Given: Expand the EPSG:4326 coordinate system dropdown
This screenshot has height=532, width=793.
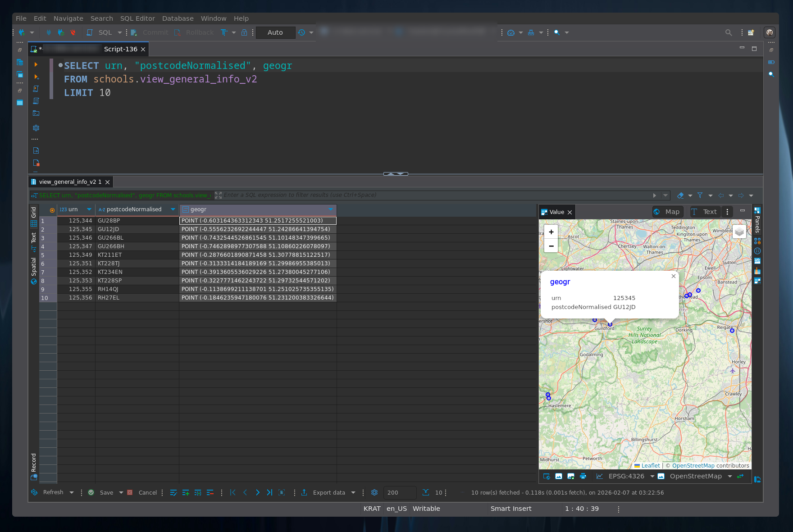Looking at the screenshot, I should (652, 477).
